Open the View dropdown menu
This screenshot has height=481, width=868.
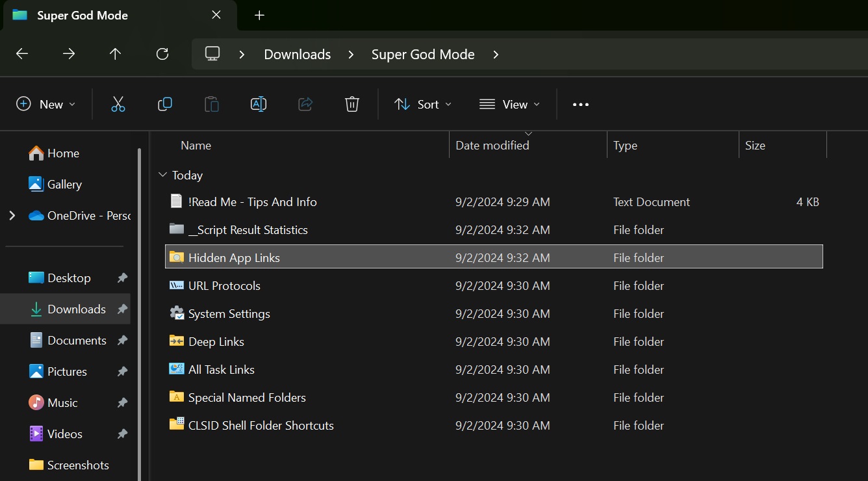tap(509, 104)
